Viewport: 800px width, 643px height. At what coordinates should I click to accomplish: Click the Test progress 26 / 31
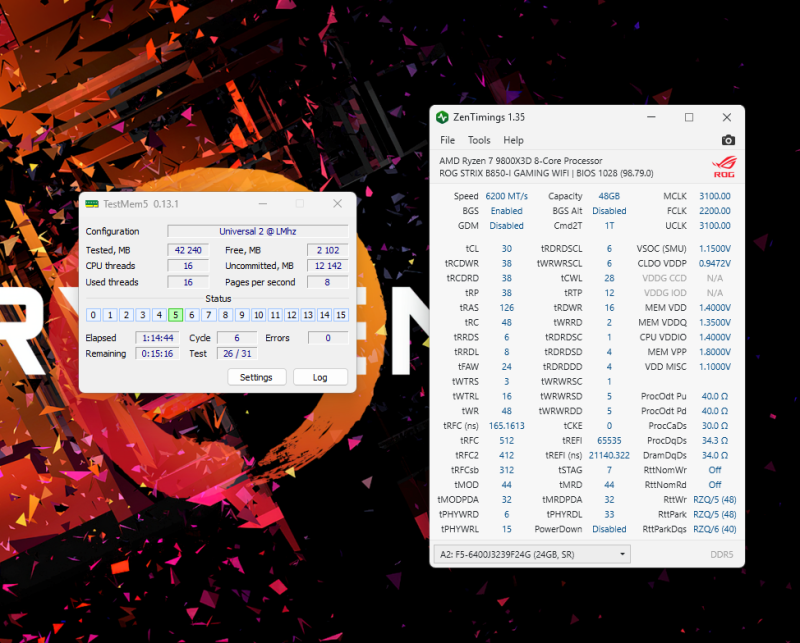click(237, 354)
